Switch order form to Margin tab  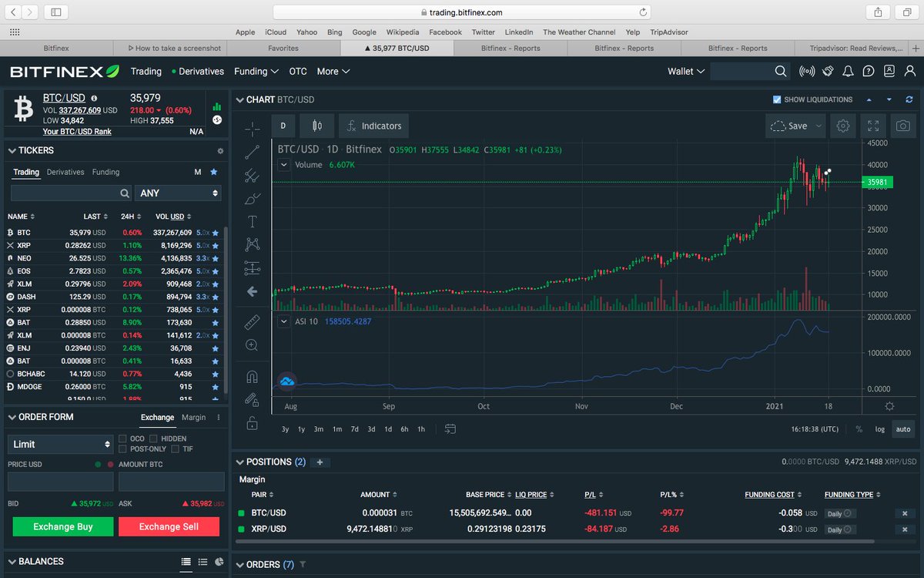[193, 417]
